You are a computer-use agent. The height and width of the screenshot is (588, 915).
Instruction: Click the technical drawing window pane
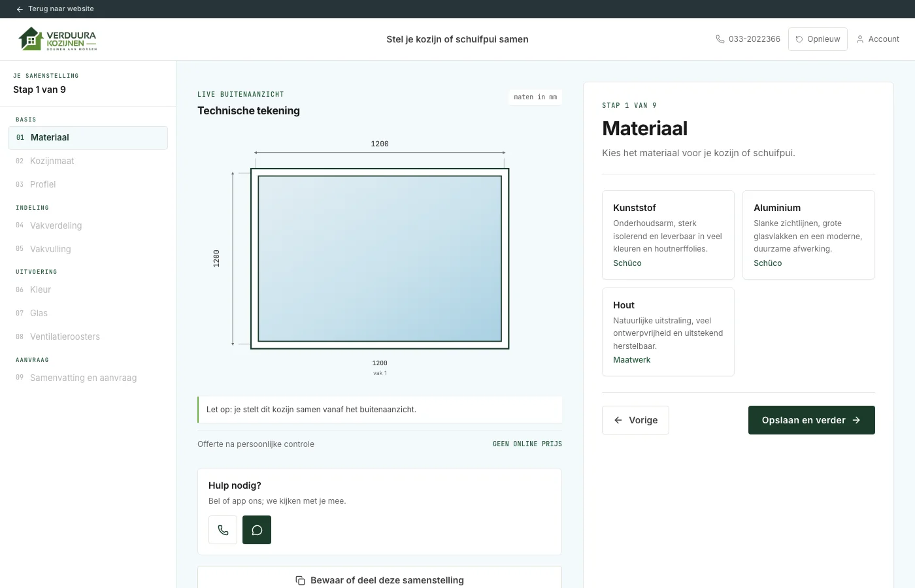tap(380, 259)
